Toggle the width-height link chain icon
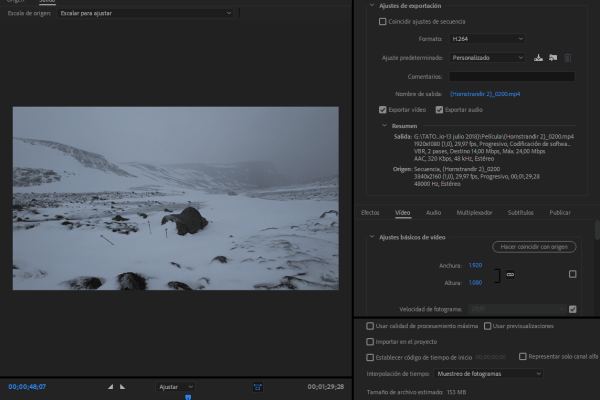Screen dimensions: 600x400 point(510,274)
